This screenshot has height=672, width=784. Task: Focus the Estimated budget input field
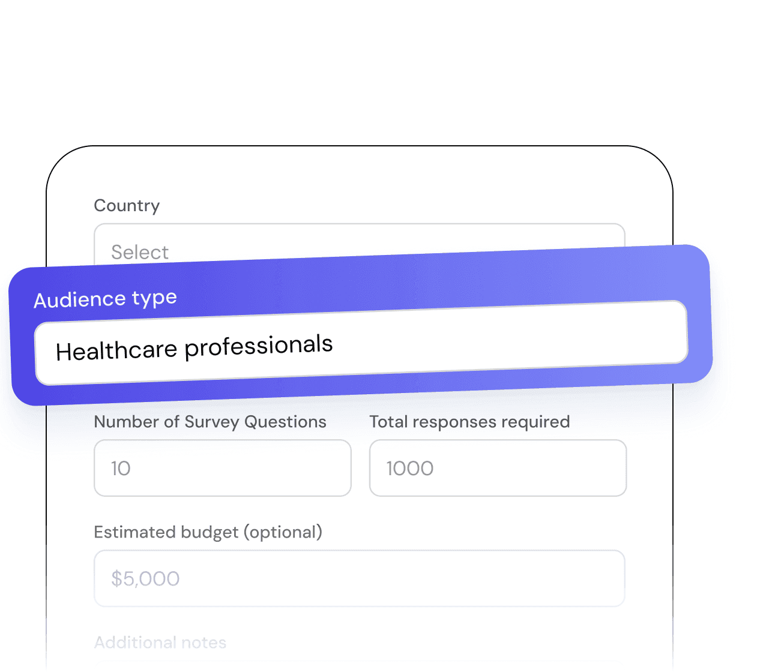tap(359, 578)
